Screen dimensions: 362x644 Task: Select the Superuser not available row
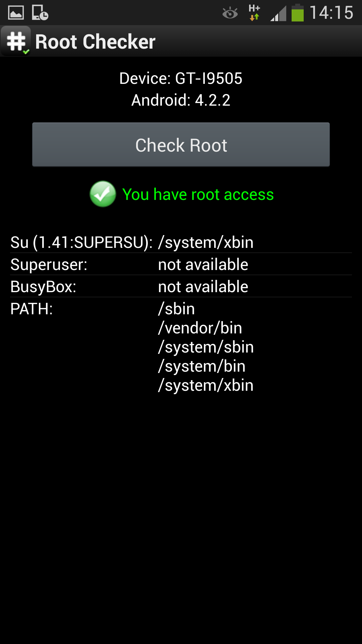pyautogui.click(x=181, y=264)
